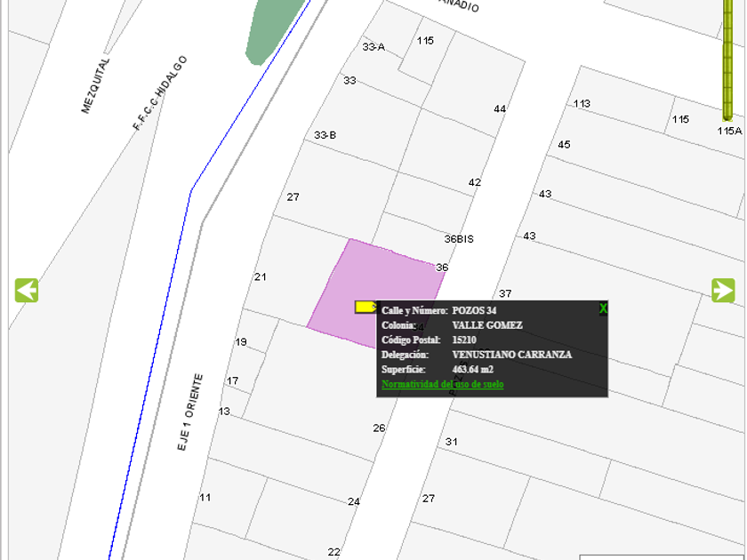Screen dimensions: 747x560
Task: Click the green left arrow to pan map
Action: [x=27, y=291]
